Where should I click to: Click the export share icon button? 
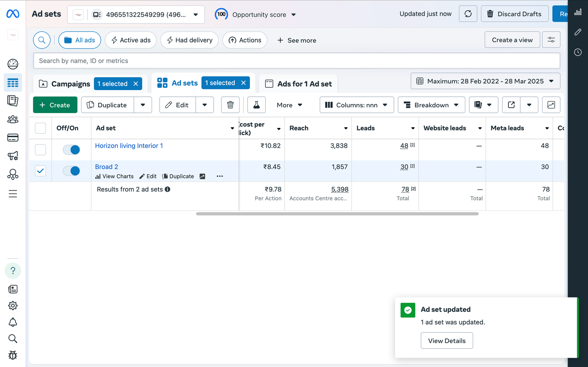tap(511, 105)
